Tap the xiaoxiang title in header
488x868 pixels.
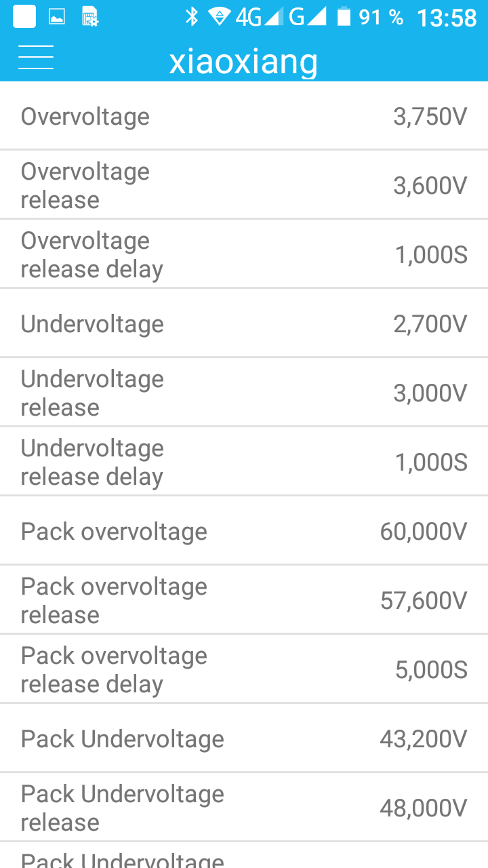pos(243,62)
